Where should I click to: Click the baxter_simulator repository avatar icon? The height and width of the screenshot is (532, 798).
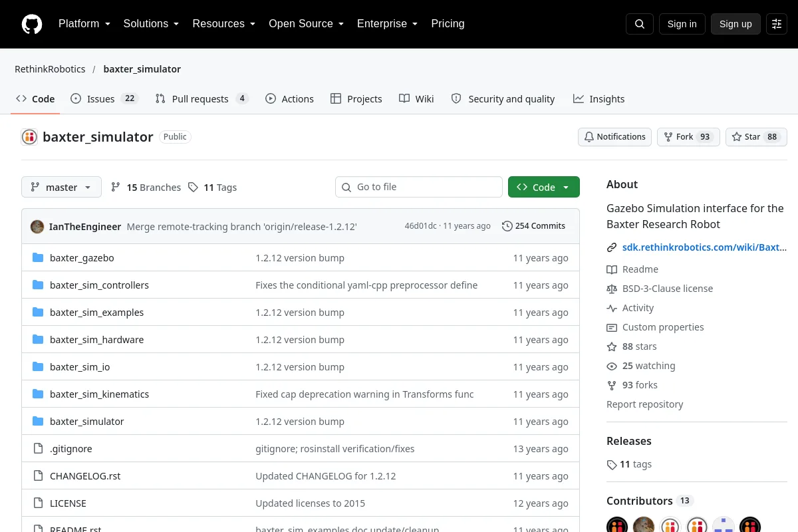(29, 137)
